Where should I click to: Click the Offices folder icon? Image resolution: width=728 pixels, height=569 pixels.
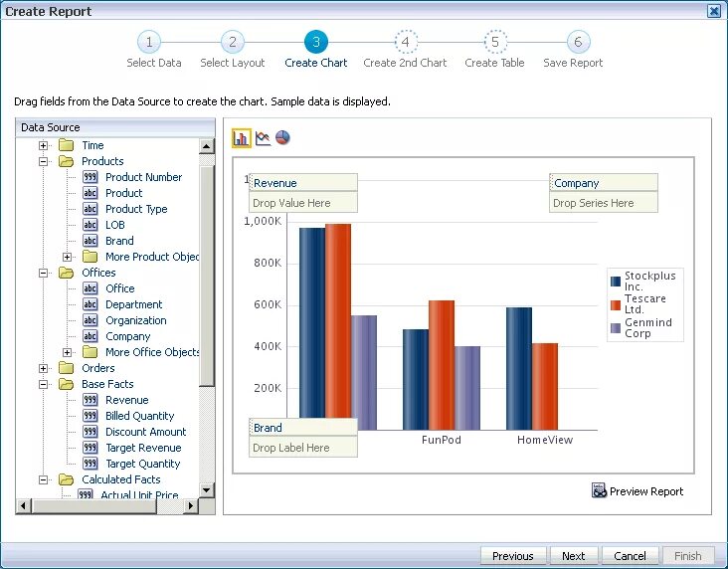point(67,273)
